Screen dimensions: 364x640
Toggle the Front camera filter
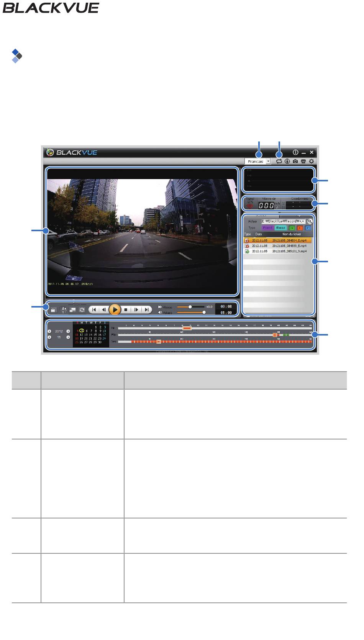coord(267,228)
